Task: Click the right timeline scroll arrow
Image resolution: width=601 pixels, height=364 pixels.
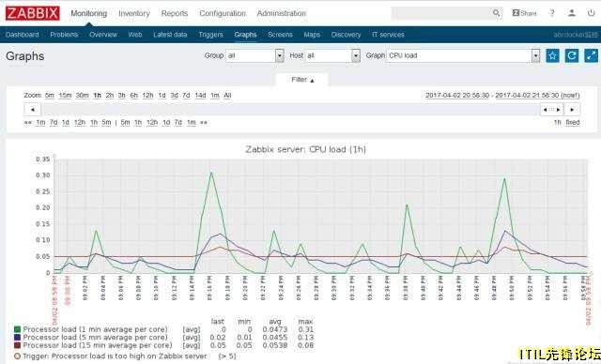Action: click(572, 110)
